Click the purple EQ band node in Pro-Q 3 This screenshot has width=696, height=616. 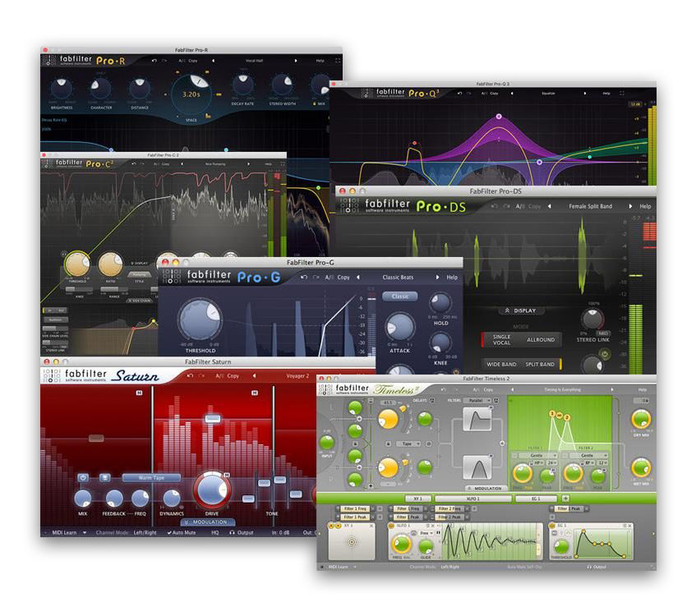click(x=499, y=117)
